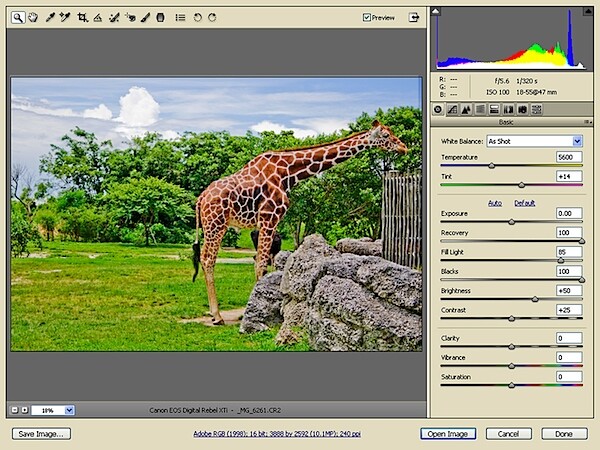Click the Vibrance slider handle
This screenshot has height=450, width=600.
point(512,366)
